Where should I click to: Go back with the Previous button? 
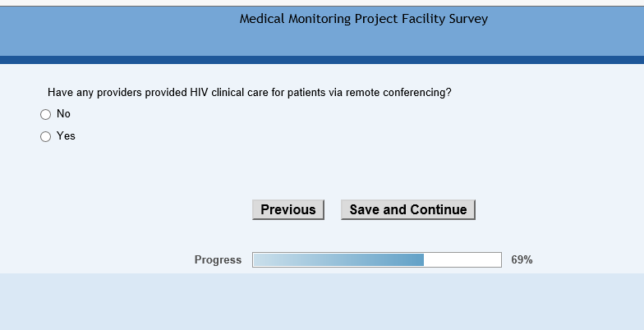tap(288, 210)
